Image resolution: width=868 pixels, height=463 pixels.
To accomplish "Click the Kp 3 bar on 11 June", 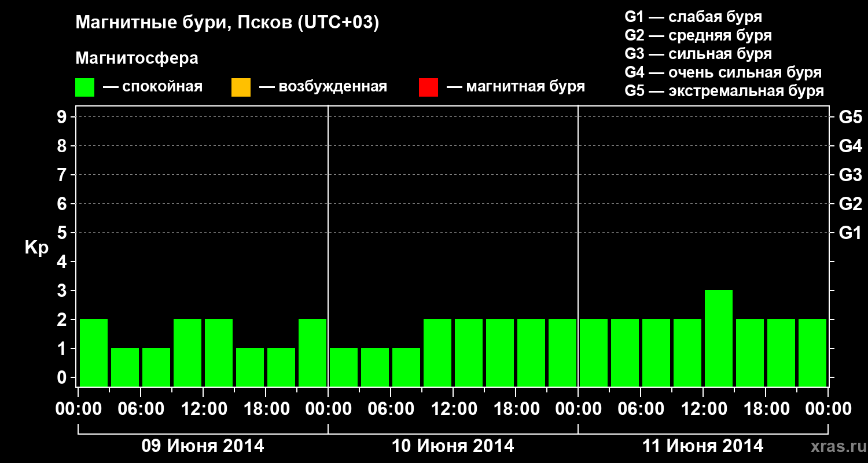I will [719, 338].
